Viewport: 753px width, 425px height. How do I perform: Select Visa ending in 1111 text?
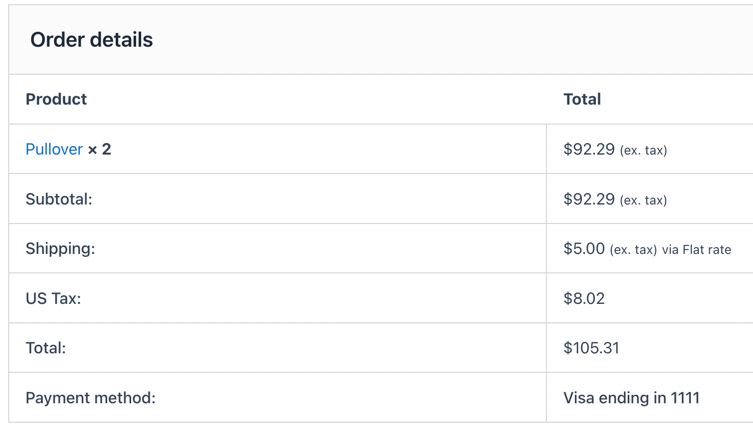tap(632, 398)
